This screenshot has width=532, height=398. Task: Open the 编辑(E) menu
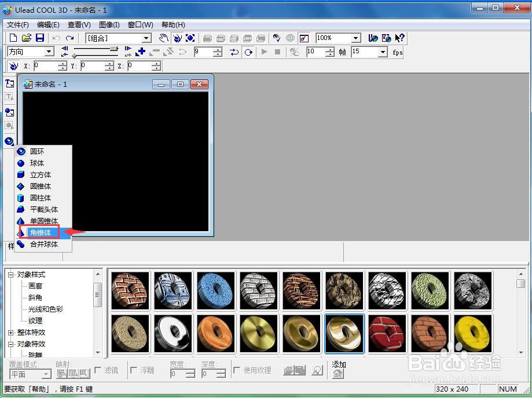tap(48, 25)
